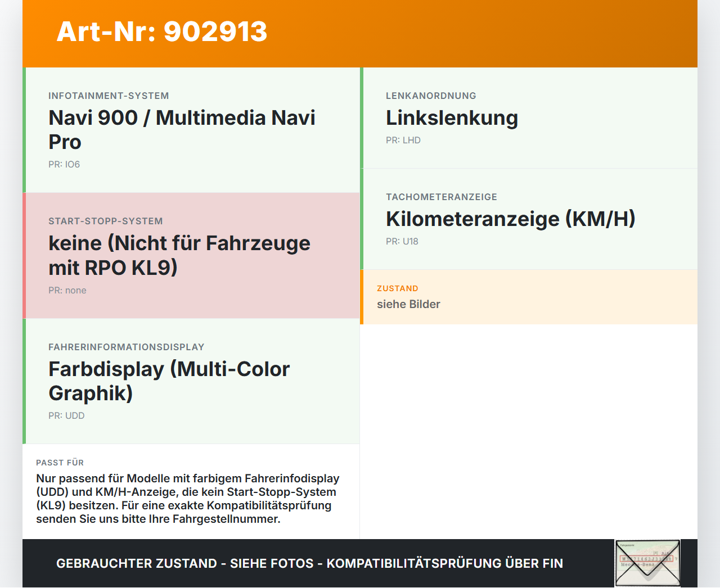
Task: Click the PR: none code
Action: coord(67,291)
